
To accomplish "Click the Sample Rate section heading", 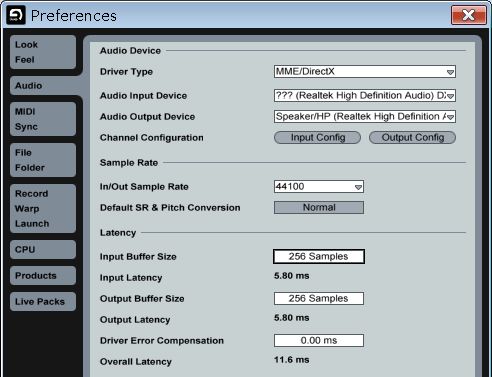I will point(129,163).
